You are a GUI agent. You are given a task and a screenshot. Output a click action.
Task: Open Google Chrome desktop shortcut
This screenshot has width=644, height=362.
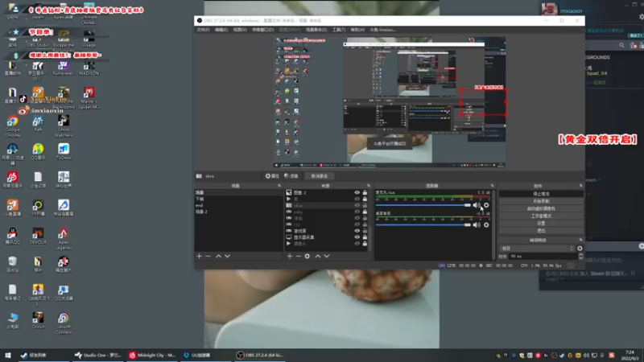[x=12, y=126]
